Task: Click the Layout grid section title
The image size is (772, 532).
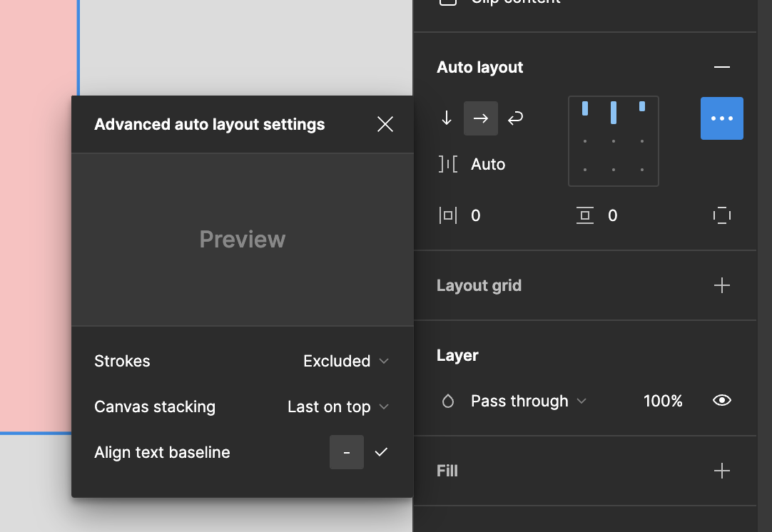Action: 479,285
